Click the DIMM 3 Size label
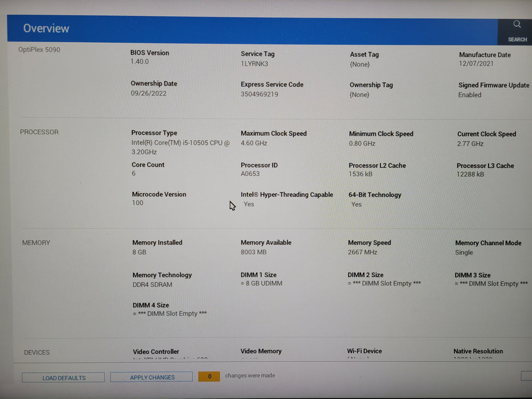 [x=473, y=275]
